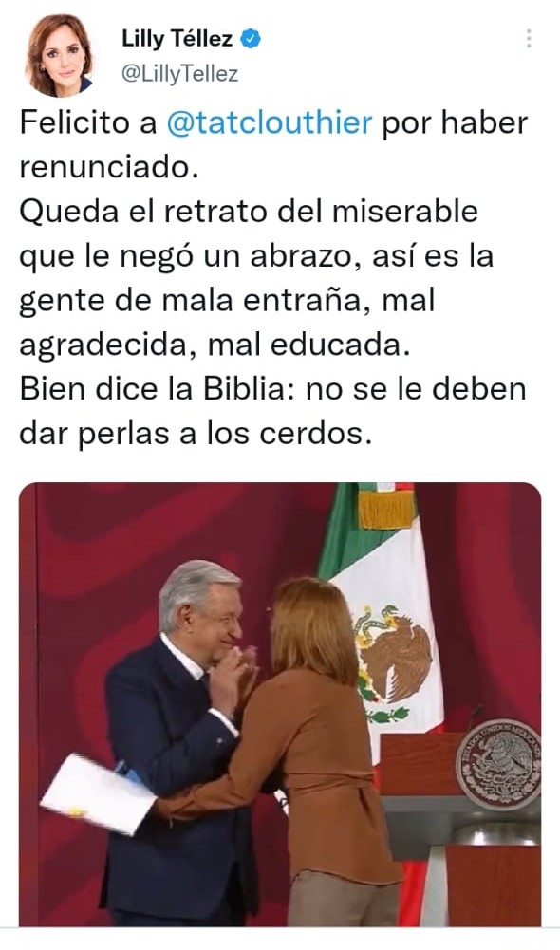Open Lilly Téllez's profile avatar
Screen dimensions: 560x950
pyautogui.click(x=60, y=56)
